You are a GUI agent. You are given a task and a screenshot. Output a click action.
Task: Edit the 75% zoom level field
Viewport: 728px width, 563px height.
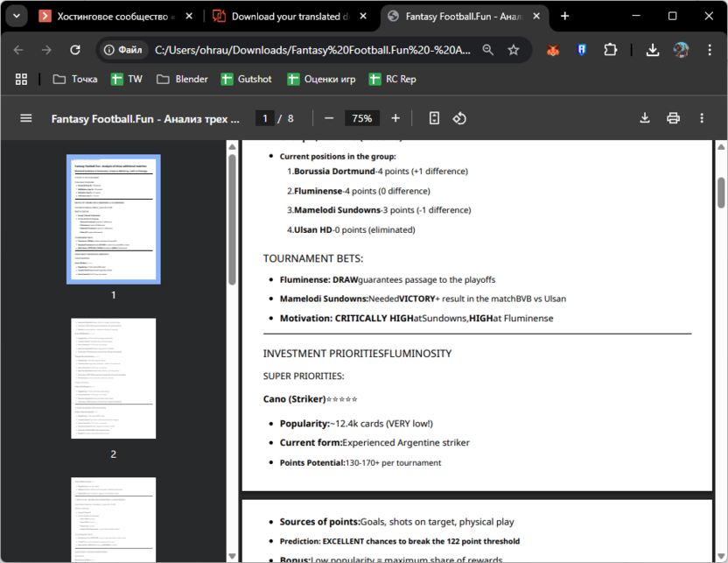pyautogui.click(x=361, y=118)
